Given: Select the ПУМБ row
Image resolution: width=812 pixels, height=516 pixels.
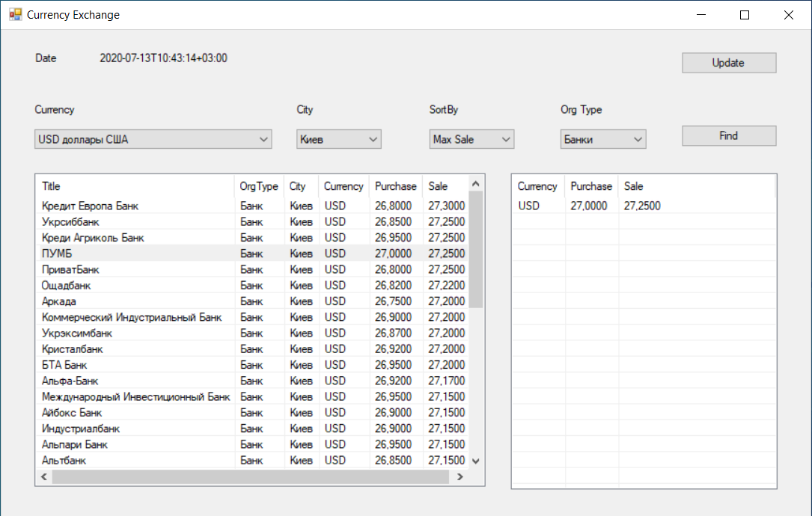Looking at the screenshot, I should pos(252,254).
